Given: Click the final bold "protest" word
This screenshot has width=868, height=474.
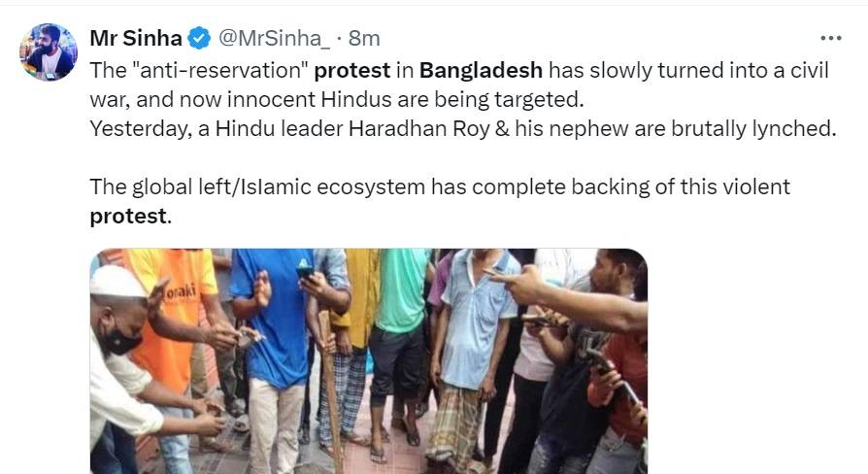Looking at the screenshot, I should coord(128,216).
